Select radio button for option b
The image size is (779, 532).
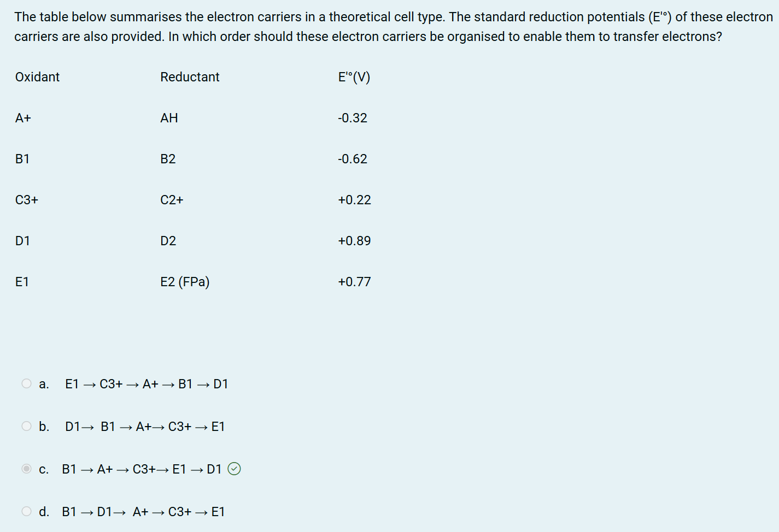tap(26, 426)
